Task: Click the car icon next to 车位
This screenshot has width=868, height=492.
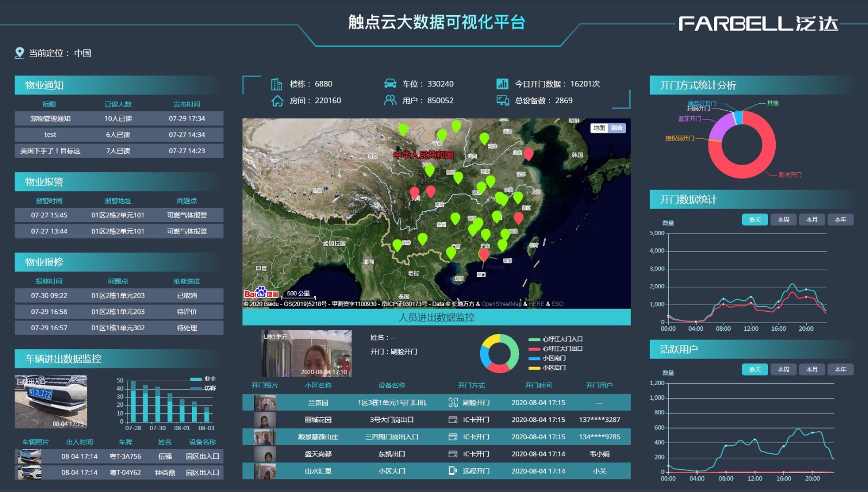Action: [390, 84]
